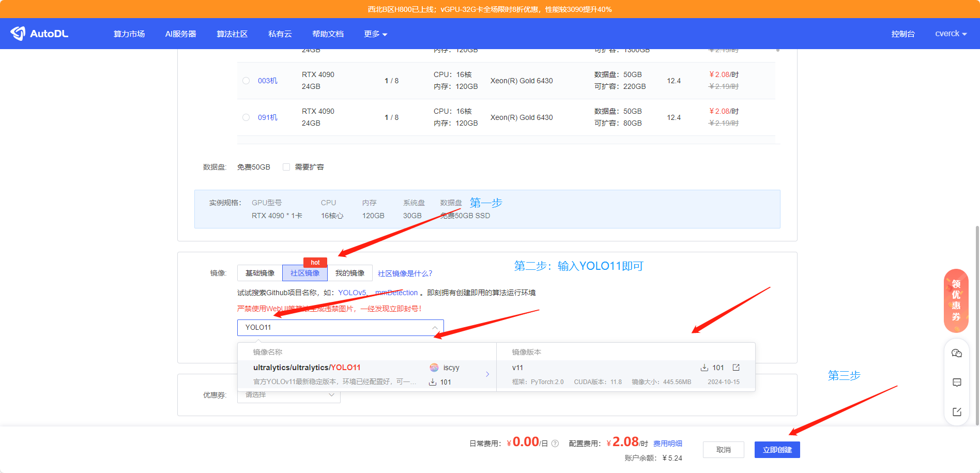Screen dimensions: 980x473
Task: Click the ¥2.08/时 price in 091机 row
Action: pos(724,111)
